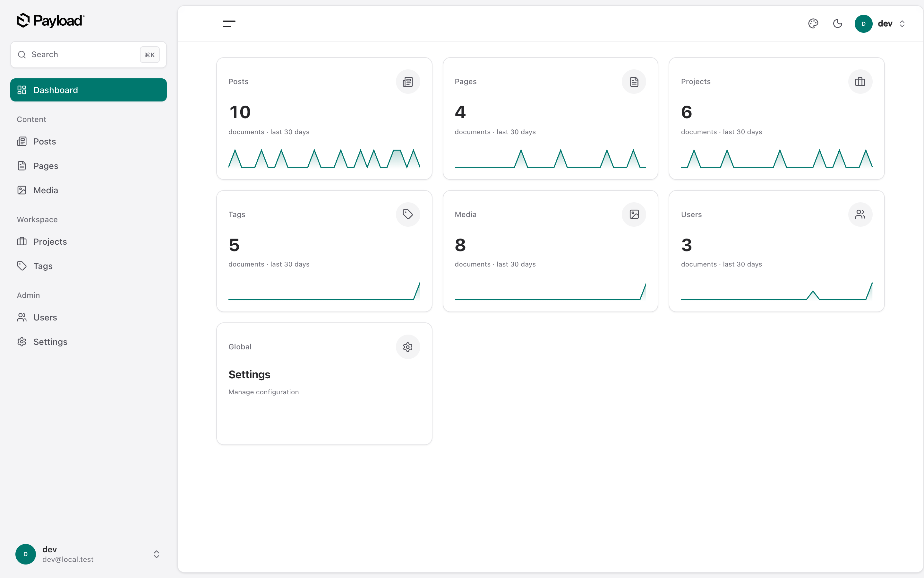Click the dev avatar in header

coord(863,24)
